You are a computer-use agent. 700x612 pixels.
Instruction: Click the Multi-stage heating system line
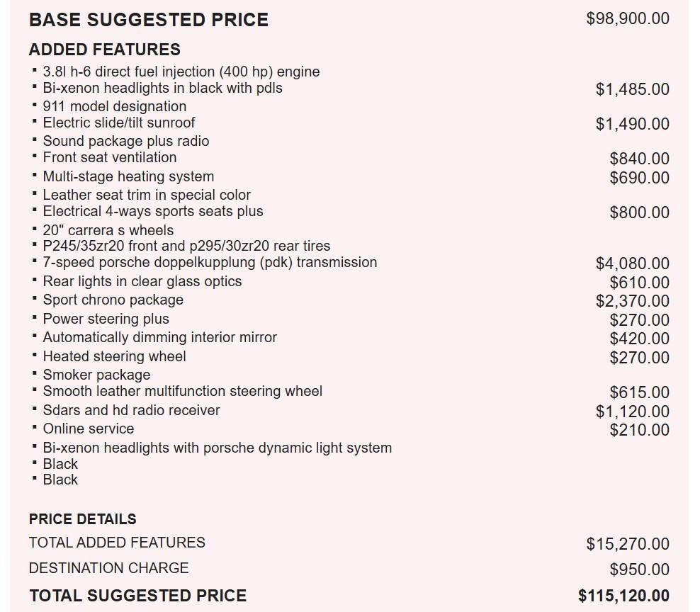click(128, 176)
